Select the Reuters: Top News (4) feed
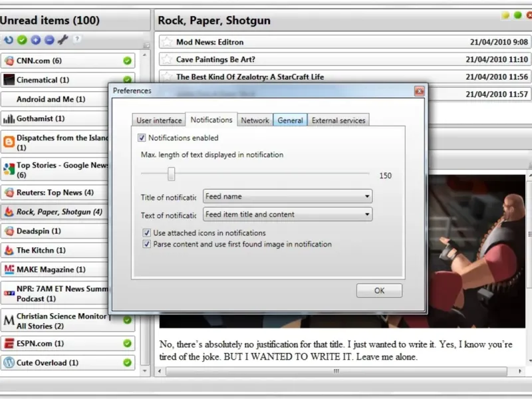 [x=55, y=193]
